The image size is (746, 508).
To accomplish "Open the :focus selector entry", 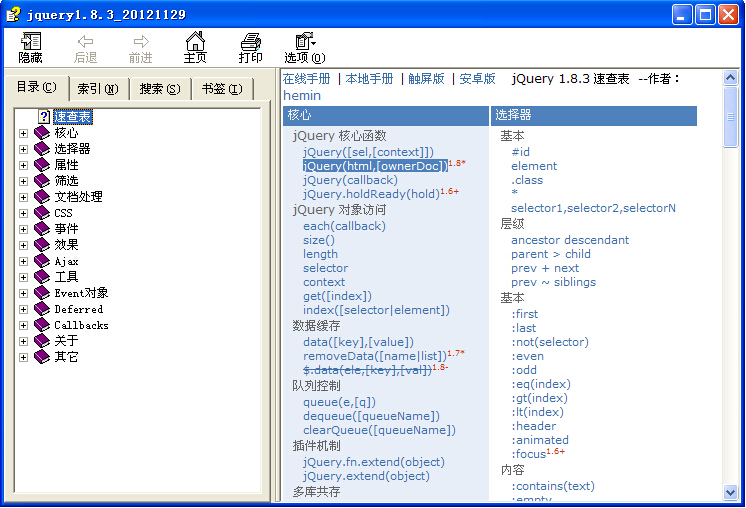I will pyautogui.click(x=529, y=454).
